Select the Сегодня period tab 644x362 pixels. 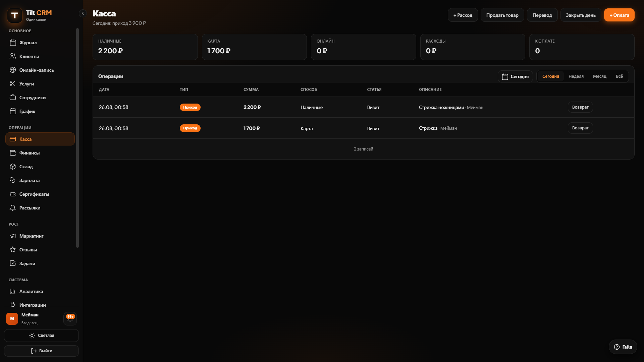pos(550,76)
